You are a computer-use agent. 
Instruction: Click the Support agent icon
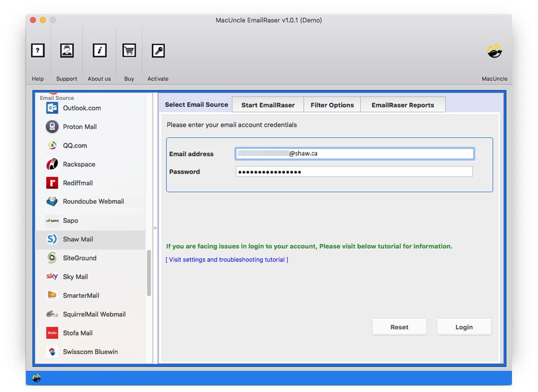[x=67, y=51]
